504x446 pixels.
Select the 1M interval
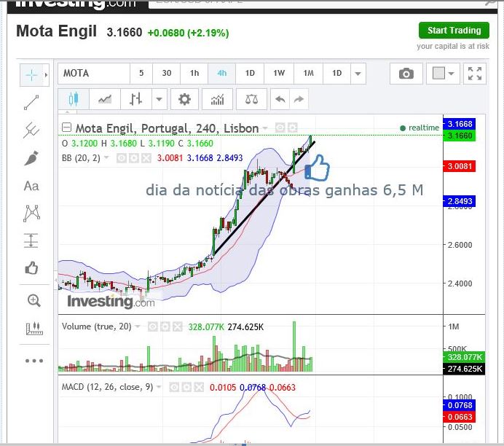(x=309, y=74)
